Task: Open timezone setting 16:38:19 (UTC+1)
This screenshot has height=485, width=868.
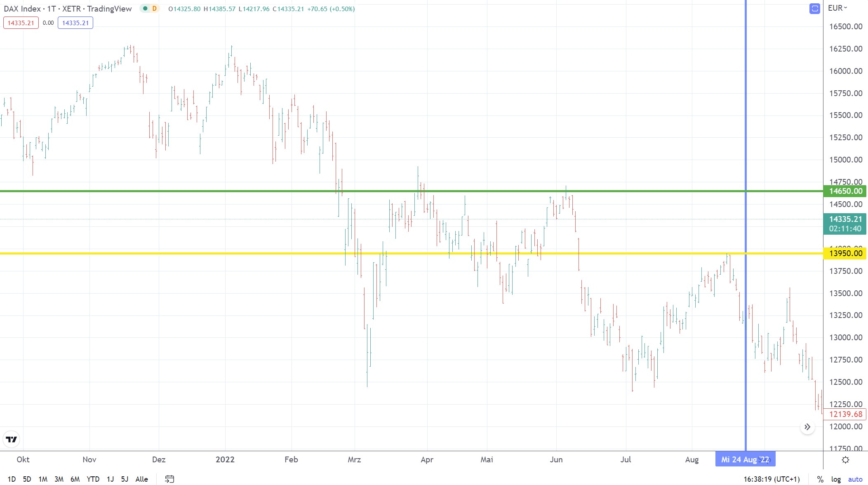Action: point(772,479)
